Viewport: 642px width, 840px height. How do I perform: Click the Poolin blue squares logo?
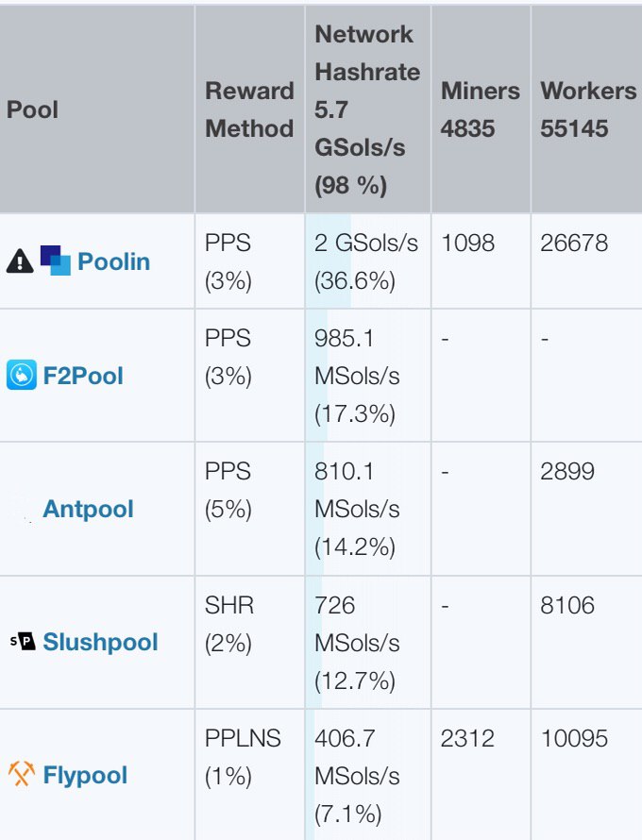(x=55, y=260)
